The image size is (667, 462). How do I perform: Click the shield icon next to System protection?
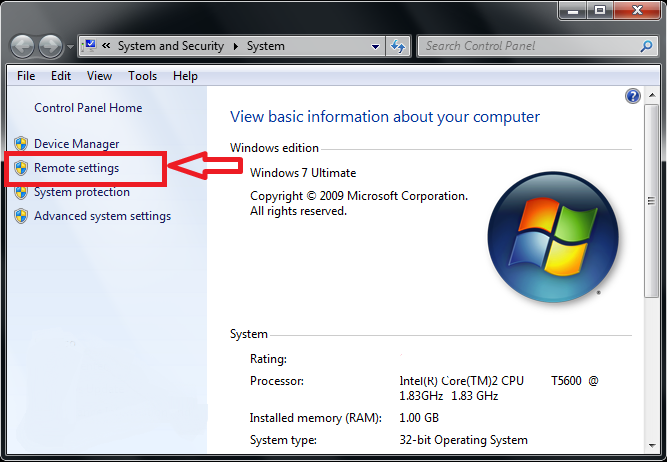(x=21, y=192)
